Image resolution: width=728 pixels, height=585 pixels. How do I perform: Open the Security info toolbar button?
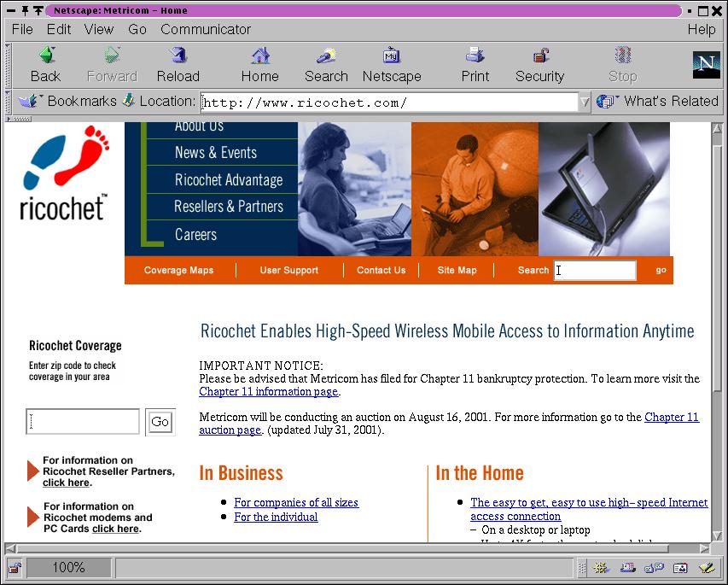(x=539, y=65)
